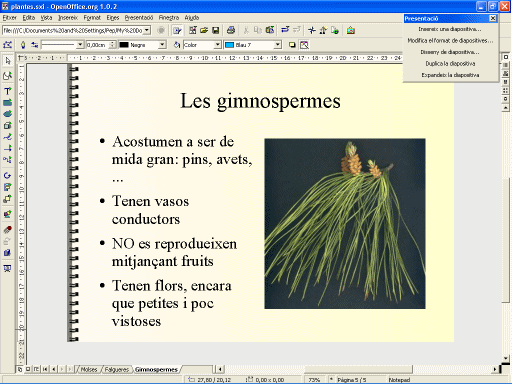Select the 3D Objects tool
Image resolution: width=512 pixels, height=384 pixels.
point(7,125)
